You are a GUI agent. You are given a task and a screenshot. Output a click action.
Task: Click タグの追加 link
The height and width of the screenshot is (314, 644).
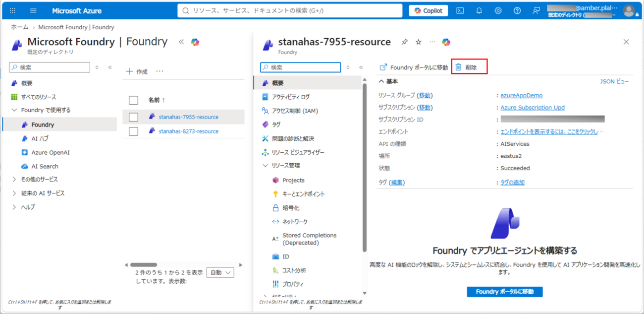pyautogui.click(x=512, y=183)
